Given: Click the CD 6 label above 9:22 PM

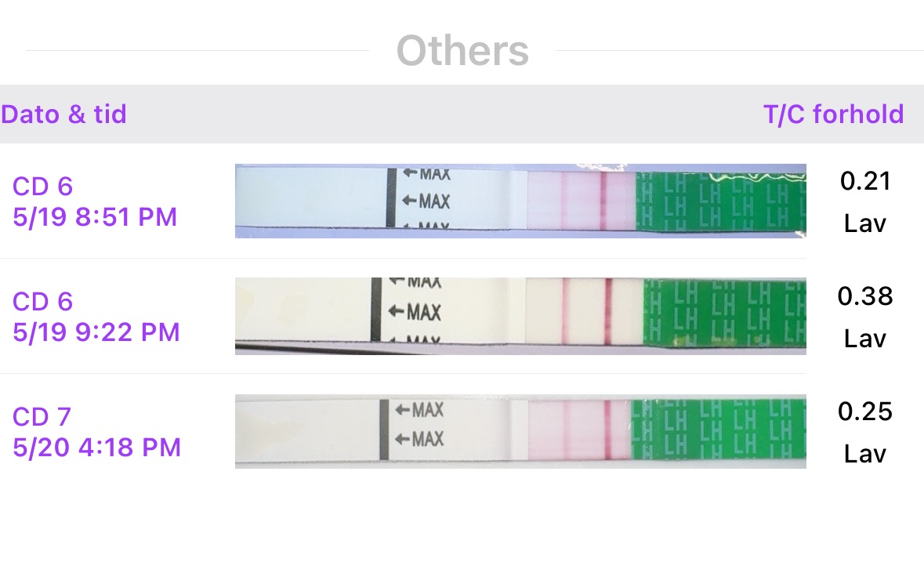Looking at the screenshot, I should (x=42, y=302).
